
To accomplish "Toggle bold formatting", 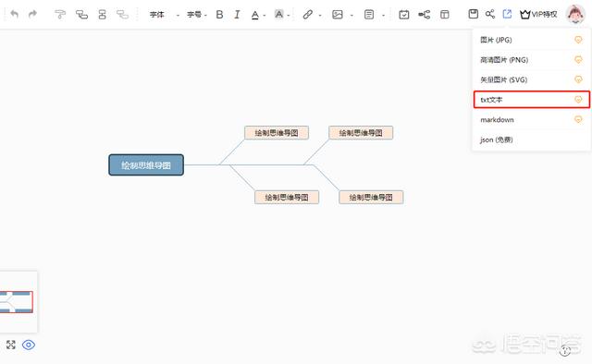I will (219, 15).
